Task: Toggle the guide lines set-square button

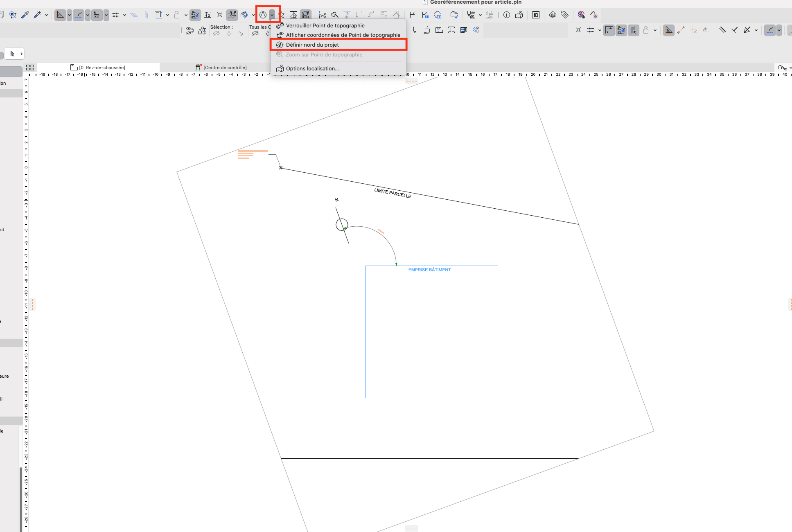Action: click(60, 15)
